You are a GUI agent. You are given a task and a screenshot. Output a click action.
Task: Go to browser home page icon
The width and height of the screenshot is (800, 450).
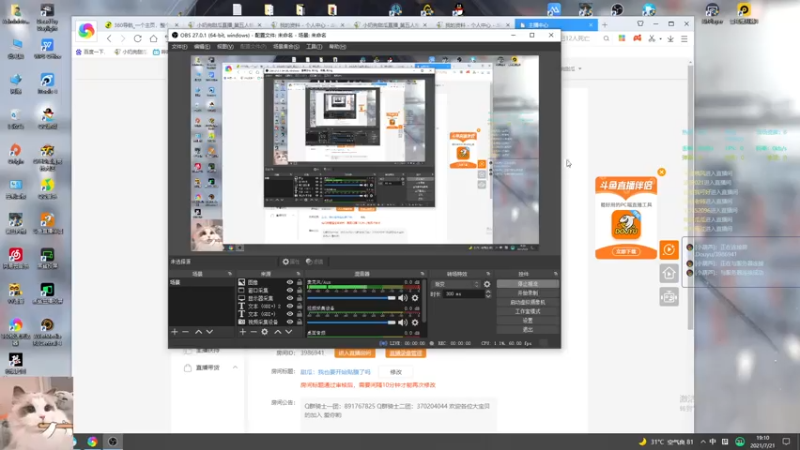tap(154, 38)
